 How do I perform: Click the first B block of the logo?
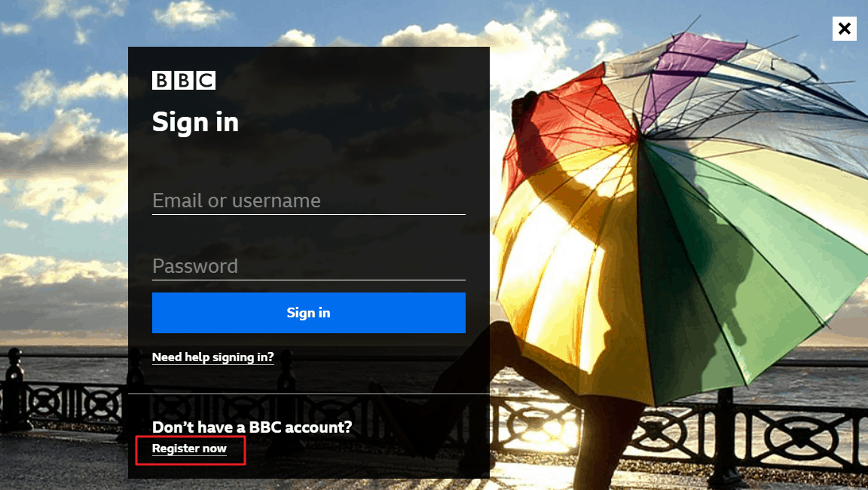[162, 80]
